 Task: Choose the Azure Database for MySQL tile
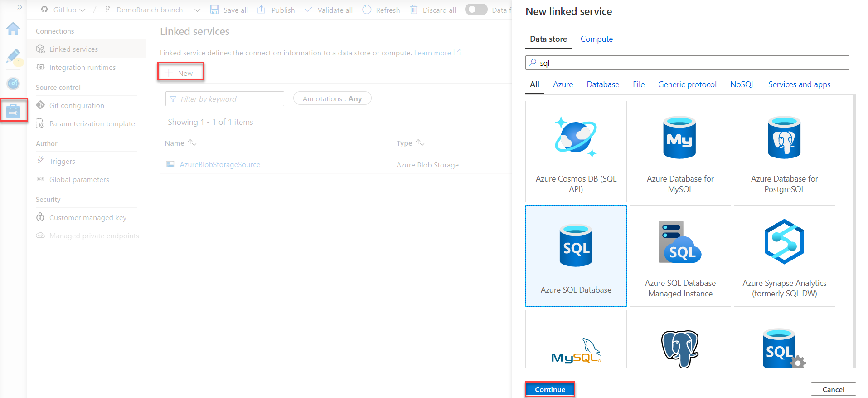[x=680, y=152]
